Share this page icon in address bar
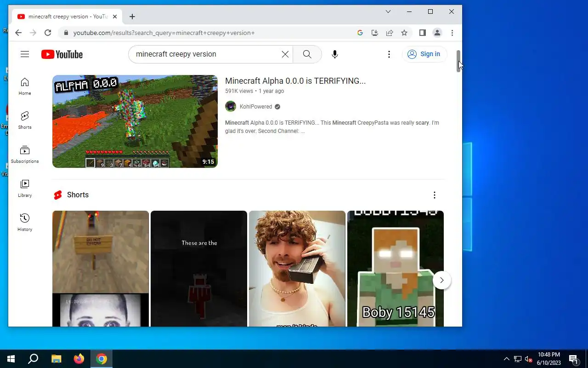588x368 pixels. 390,33
